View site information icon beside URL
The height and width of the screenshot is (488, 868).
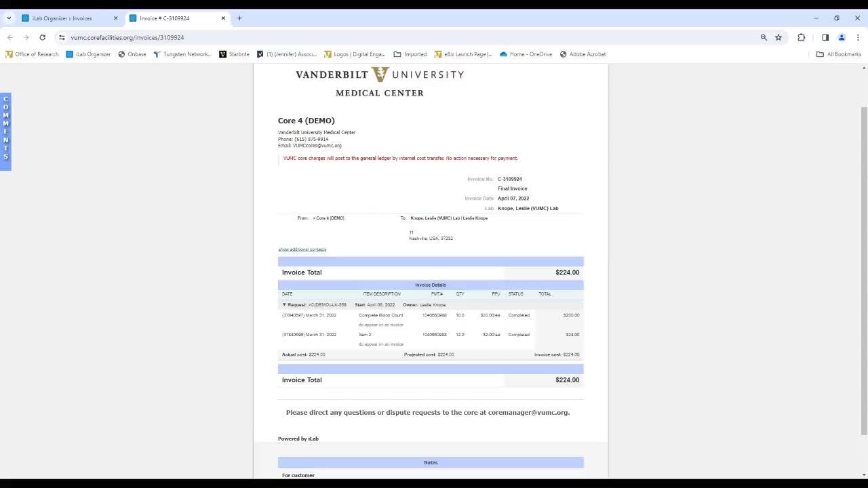(62, 37)
